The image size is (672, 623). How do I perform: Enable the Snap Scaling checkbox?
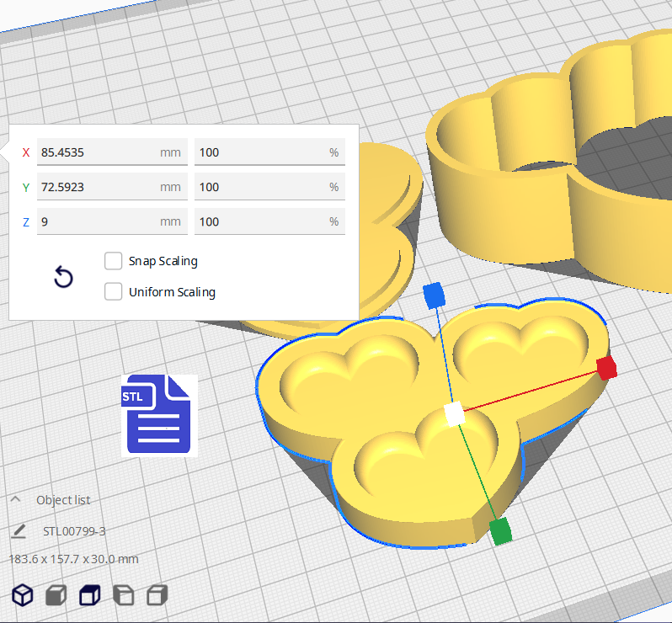click(x=113, y=261)
